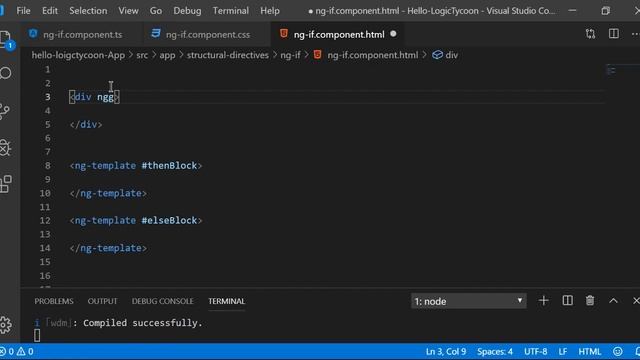Click breadcrumb ng-if folder

[290, 55]
